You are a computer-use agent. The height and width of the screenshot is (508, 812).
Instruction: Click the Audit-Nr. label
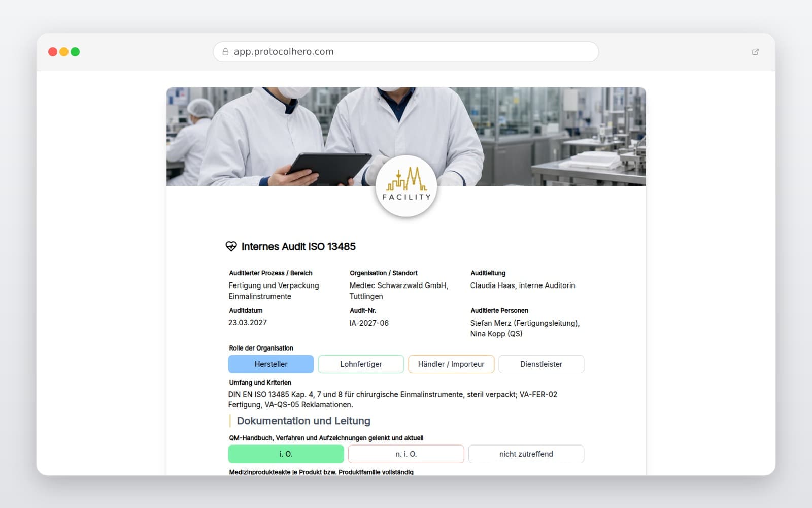pos(363,310)
